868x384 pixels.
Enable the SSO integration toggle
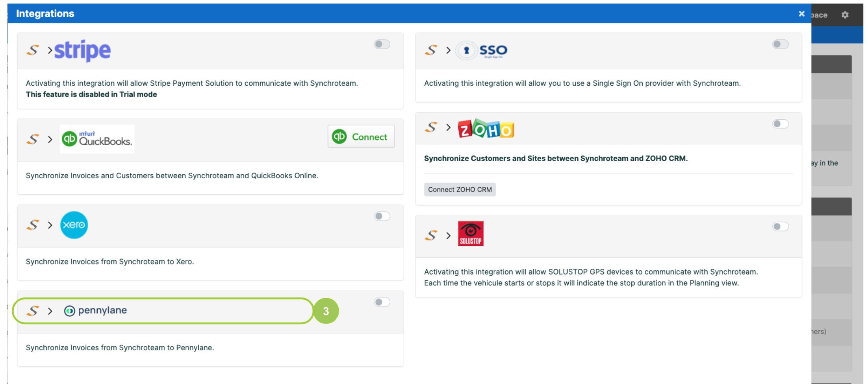click(x=780, y=44)
